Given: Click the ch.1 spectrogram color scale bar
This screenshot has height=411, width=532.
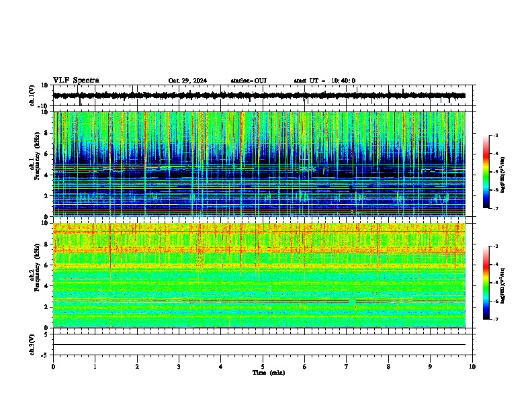Looking at the screenshot, I should coord(486,172).
